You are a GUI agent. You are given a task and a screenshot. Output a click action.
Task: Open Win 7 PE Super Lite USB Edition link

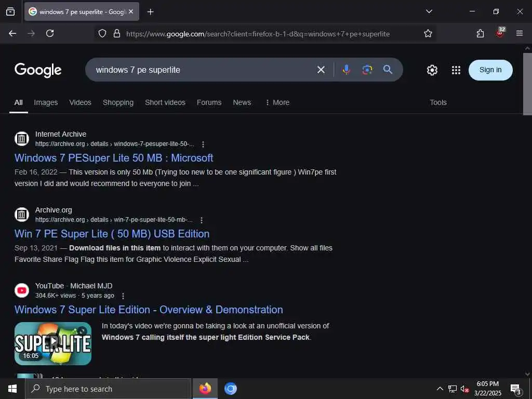(112, 234)
